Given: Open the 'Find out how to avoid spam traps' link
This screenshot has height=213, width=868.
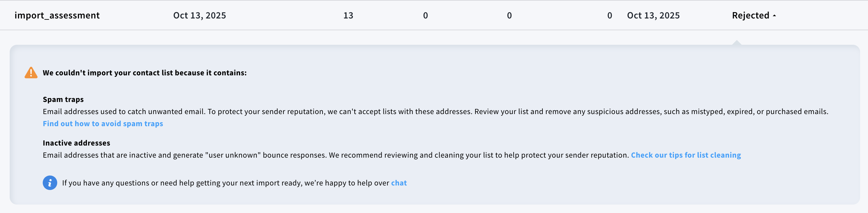Looking at the screenshot, I should tap(103, 123).
